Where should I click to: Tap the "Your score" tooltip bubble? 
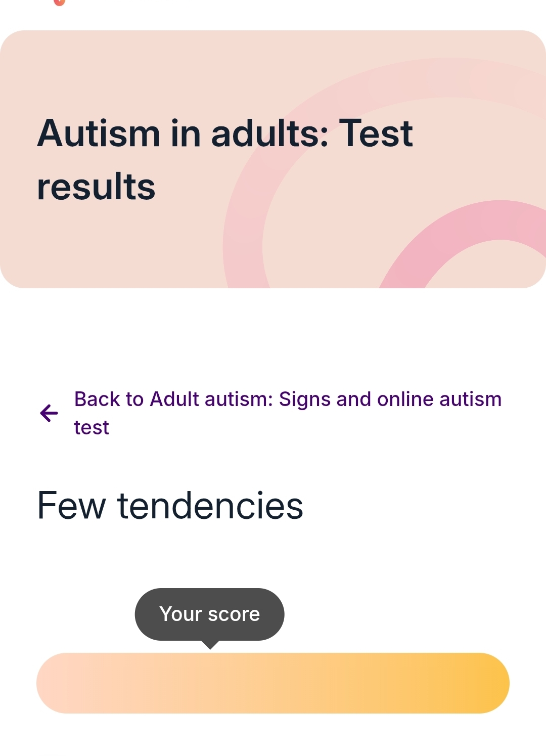(x=209, y=613)
